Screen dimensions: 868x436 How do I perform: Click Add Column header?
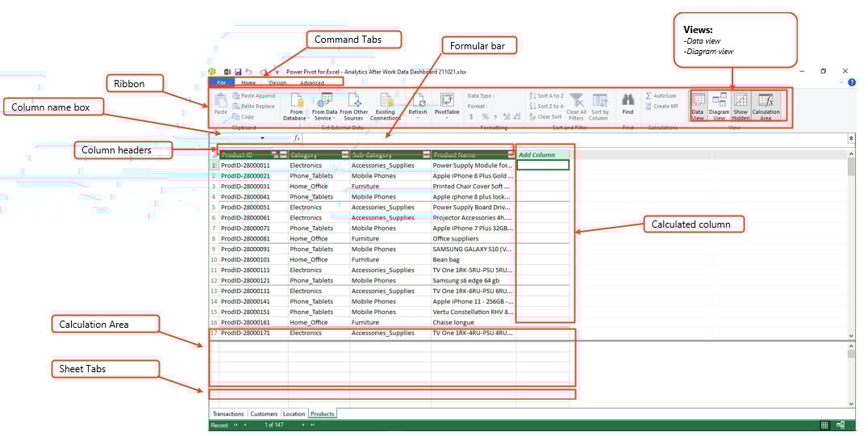(x=542, y=154)
